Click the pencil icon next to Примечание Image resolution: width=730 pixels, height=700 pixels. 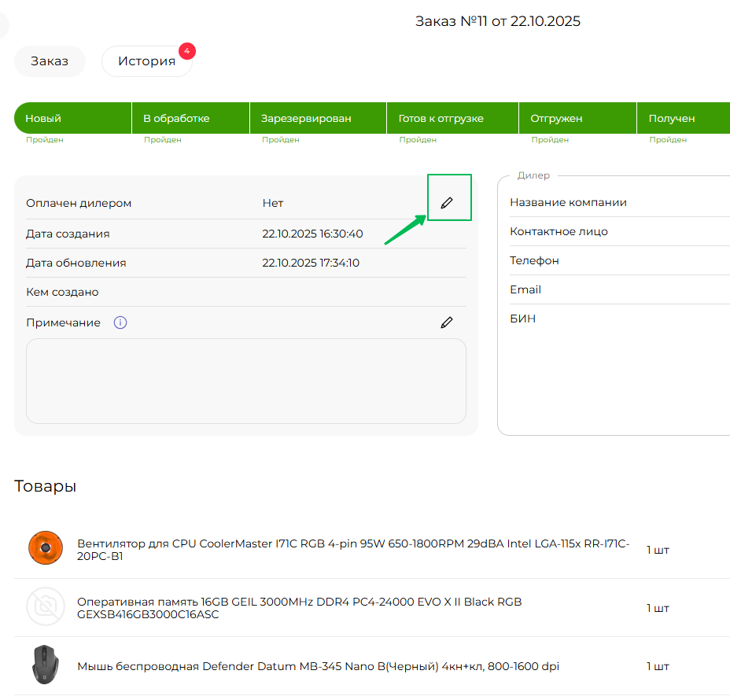click(447, 322)
